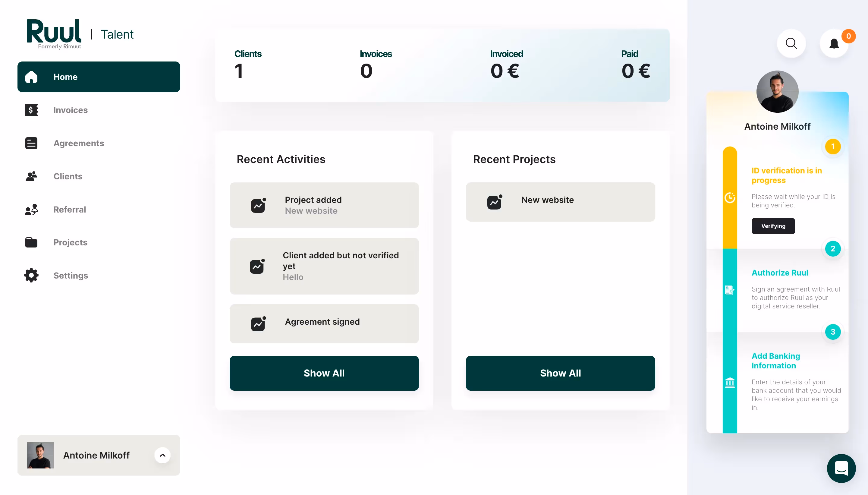
Task: Click Show All under Recent Activities
Action: coord(324,373)
